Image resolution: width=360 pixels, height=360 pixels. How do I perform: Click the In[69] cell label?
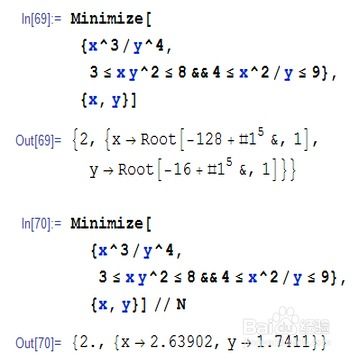(42, 20)
